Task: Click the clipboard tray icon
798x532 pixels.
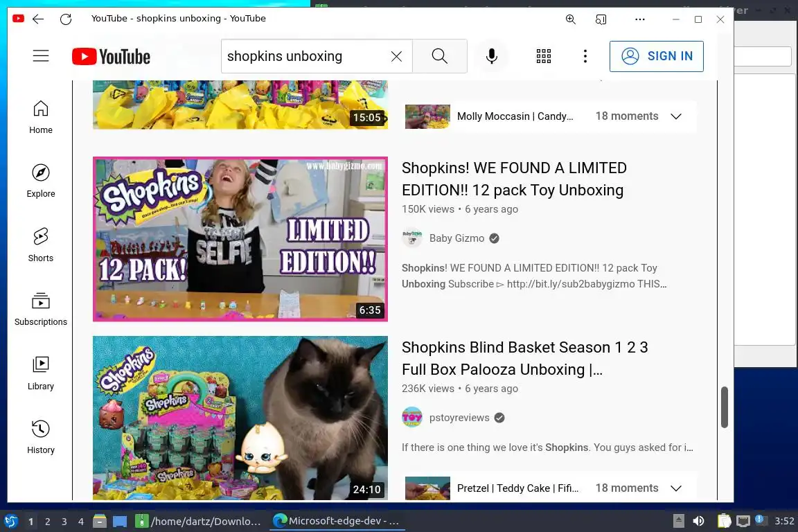Action: click(724, 521)
